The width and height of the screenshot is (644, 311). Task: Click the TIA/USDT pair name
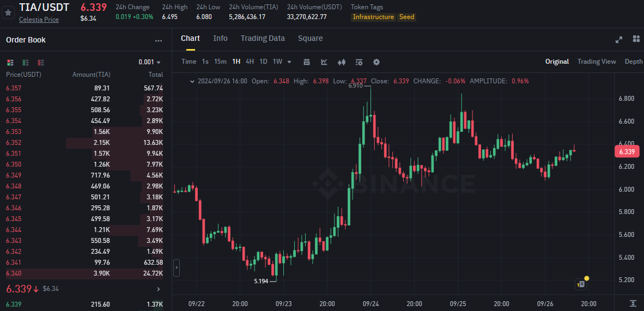click(x=44, y=7)
